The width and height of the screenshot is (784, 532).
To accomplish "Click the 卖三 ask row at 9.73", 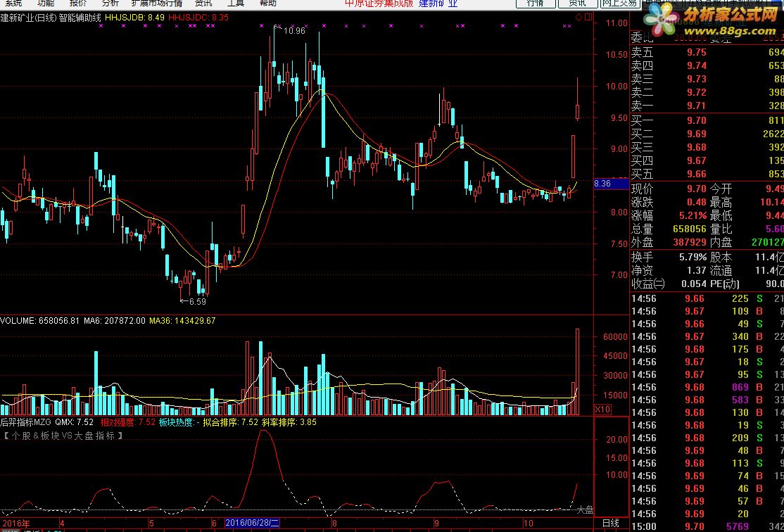I will [707, 79].
